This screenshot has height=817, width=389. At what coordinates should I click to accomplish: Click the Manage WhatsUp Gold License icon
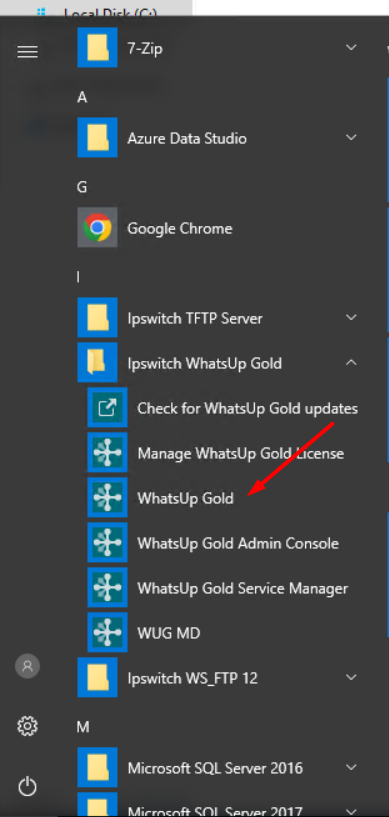pos(107,453)
